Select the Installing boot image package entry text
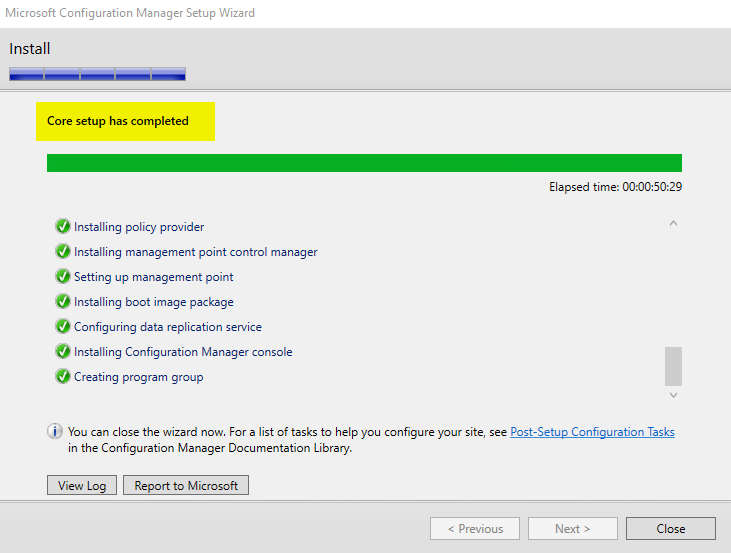 pyautogui.click(x=153, y=302)
